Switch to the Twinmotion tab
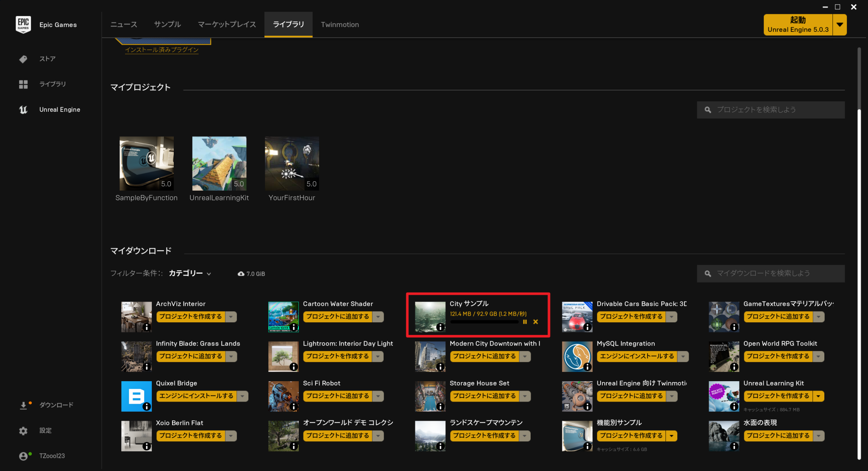The height and width of the screenshot is (471, 868). click(339, 25)
